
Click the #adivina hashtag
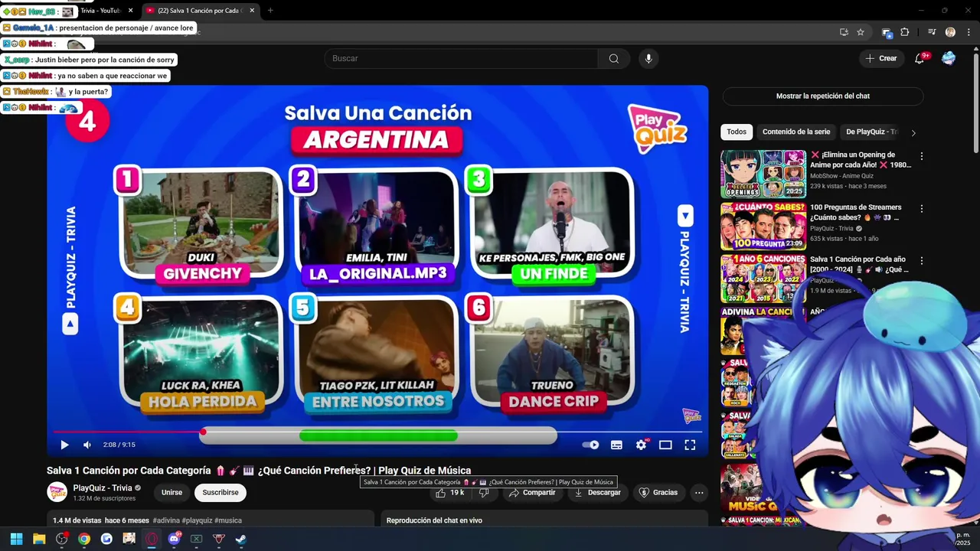click(x=166, y=520)
